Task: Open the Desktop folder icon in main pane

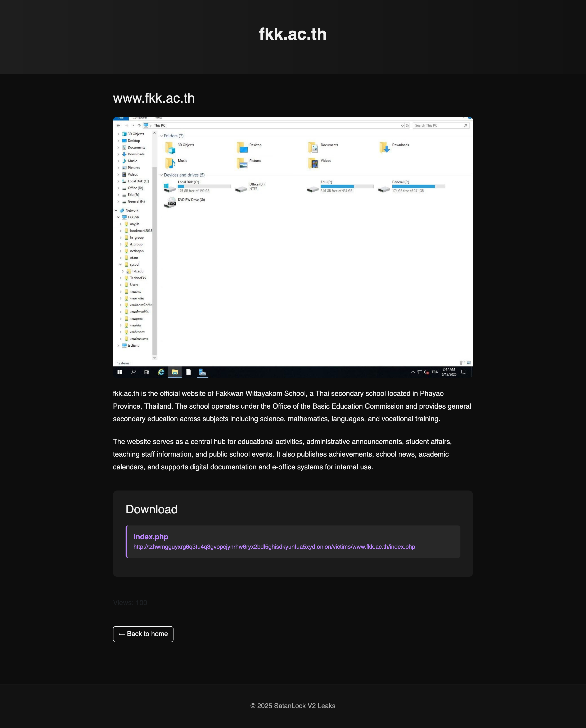Action: 242,147
